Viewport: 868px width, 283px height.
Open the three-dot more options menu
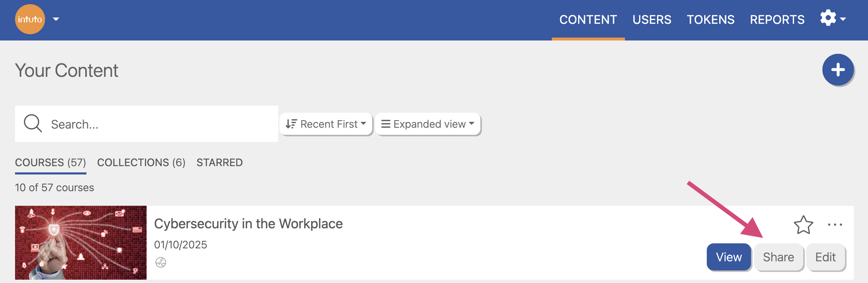pyautogui.click(x=835, y=225)
